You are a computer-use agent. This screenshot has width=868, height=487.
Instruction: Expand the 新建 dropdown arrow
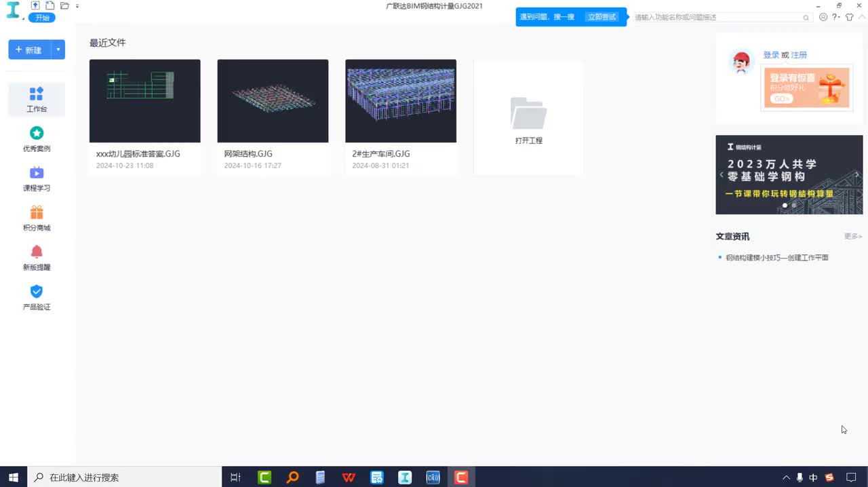[x=58, y=50]
